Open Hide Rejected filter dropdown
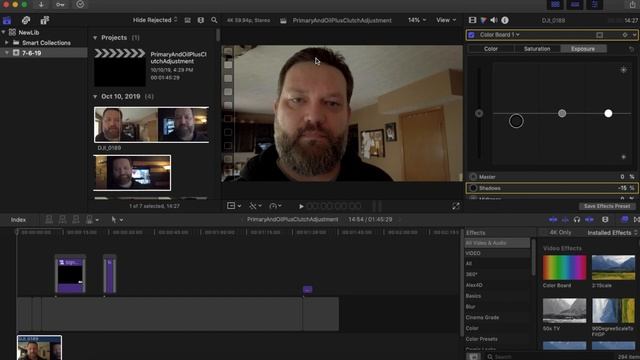The image size is (640, 360). (x=155, y=20)
